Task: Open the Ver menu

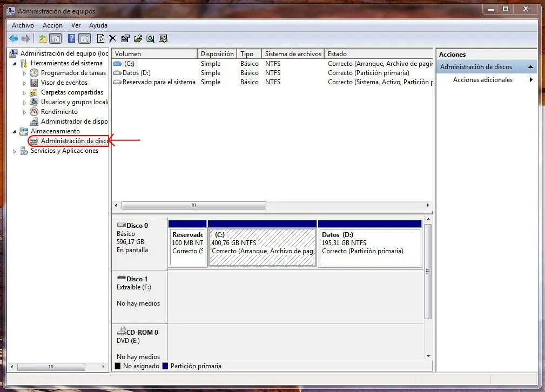Action: point(76,25)
